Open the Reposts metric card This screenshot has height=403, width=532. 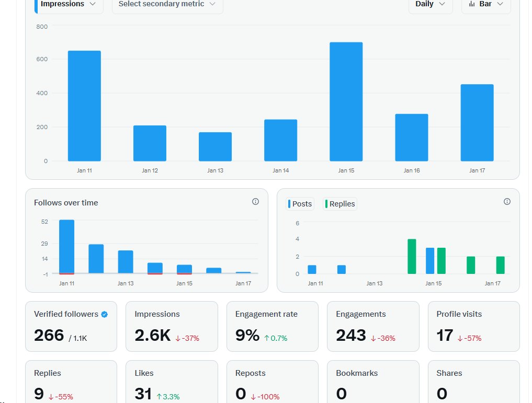click(x=273, y=382)
